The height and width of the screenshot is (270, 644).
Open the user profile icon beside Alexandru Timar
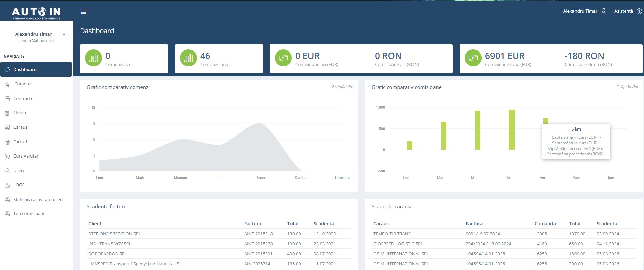603,11
